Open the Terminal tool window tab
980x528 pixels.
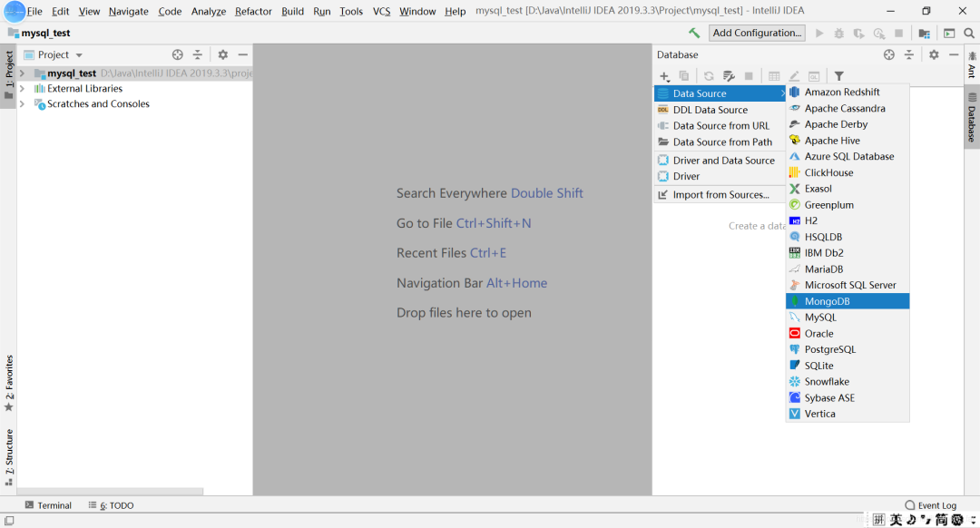pos(48,505)
